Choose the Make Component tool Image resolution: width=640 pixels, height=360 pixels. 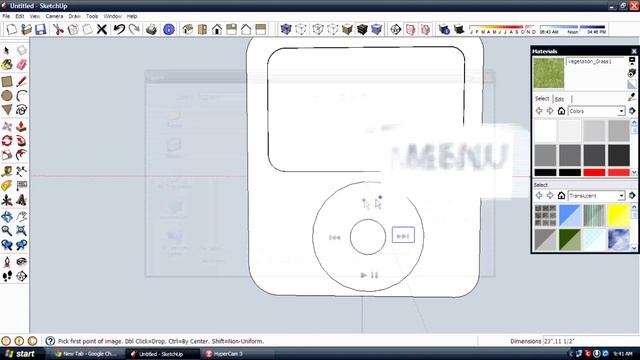tap(22, 50)
